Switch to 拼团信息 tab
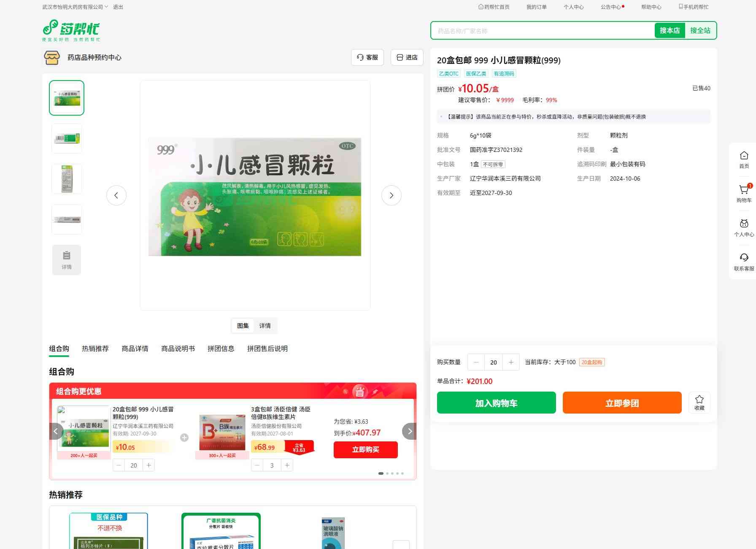 [221, 349]
